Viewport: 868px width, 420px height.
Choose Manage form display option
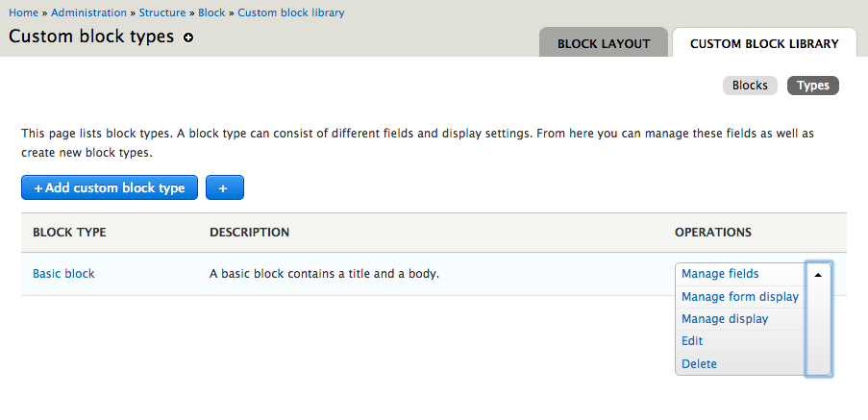[x=739, y=296]
